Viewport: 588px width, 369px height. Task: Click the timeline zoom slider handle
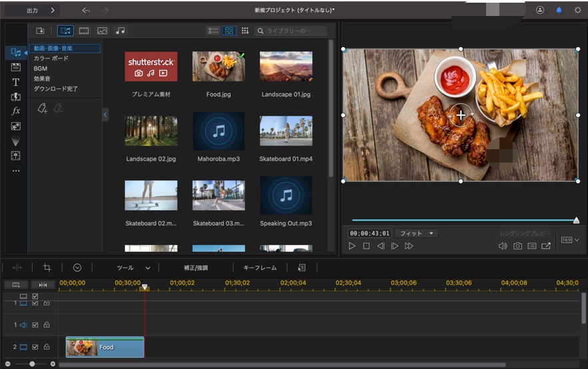[x=32, y=364]
